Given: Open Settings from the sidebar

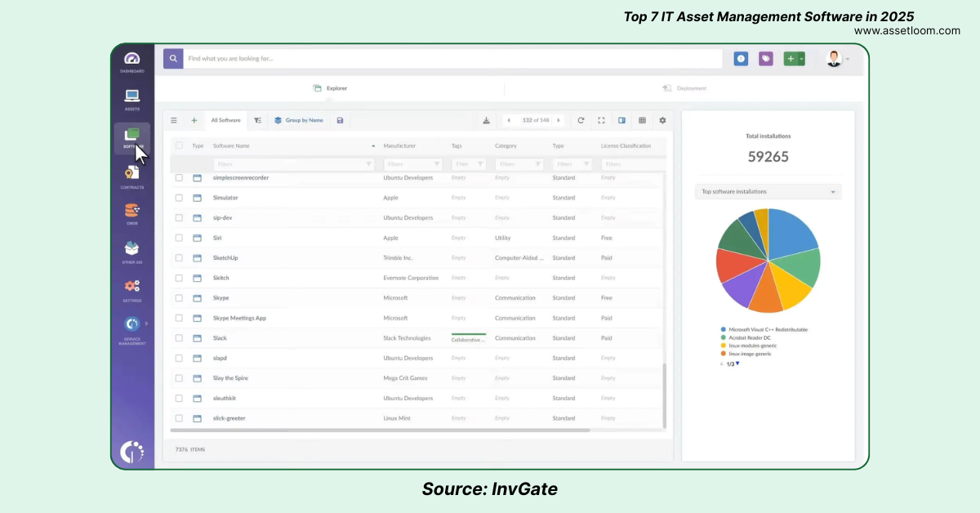Looking at the screenshot, I should pos(132,290).
